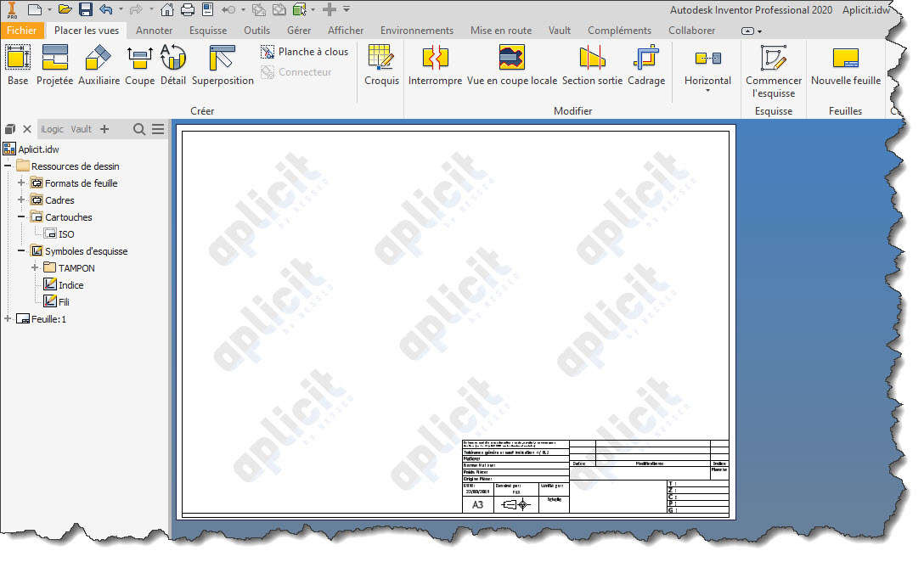Click the Base view tool
The height and width of the screenshot is (562, 924).
[x=18, y=65]
